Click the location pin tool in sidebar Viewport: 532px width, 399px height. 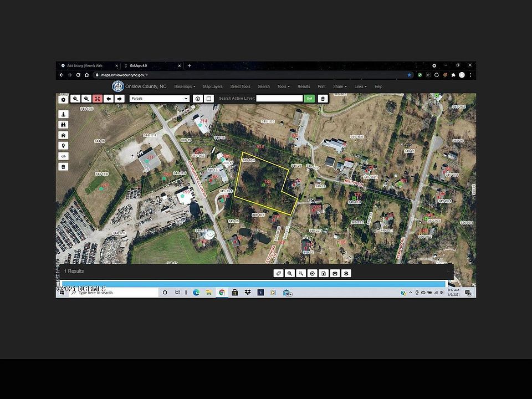[63, 146]
